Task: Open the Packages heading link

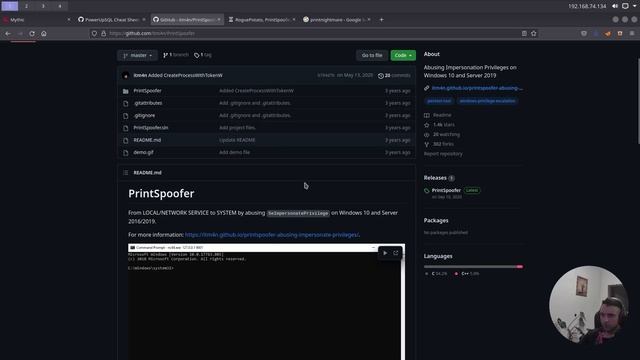Action: coord(436,220)
